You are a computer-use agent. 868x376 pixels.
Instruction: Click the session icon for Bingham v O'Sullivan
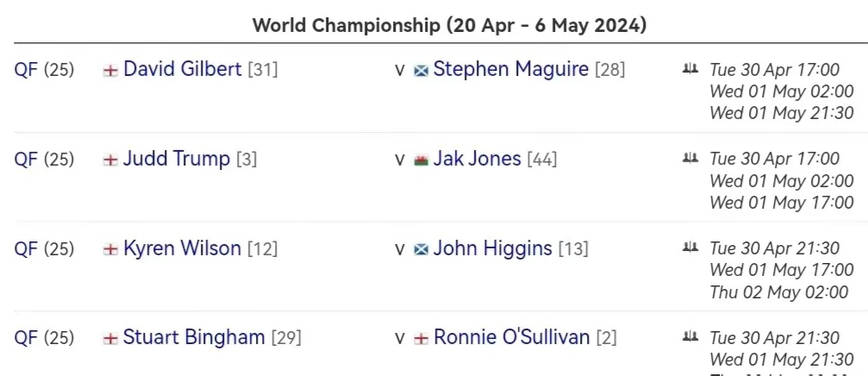[690, 336]
